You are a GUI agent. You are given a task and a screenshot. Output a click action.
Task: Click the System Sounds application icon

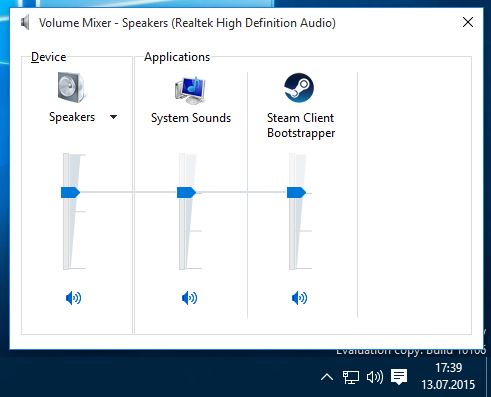coord(190,91)
